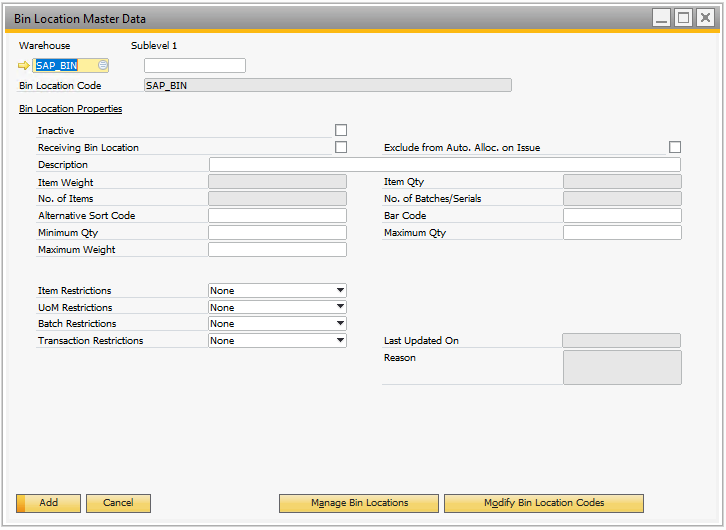Screen dimensions: 726x530
Task: Open Manage Bin Locations
Action: [x=358, y=503]
